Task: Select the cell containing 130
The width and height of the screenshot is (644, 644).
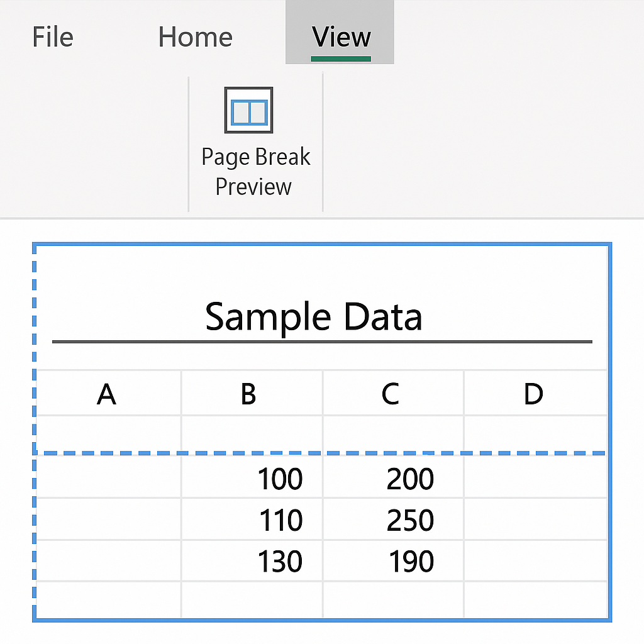Action: pyautogui.click(x=252, y=561)
